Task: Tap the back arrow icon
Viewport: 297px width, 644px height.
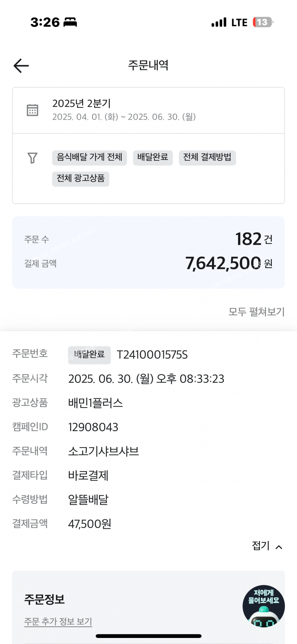Action: point(21,66)
